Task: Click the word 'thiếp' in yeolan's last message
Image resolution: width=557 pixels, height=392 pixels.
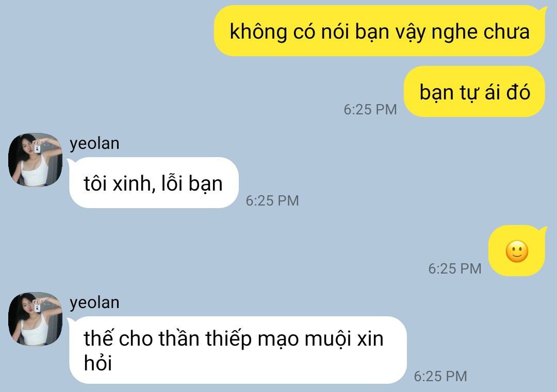Action: point(228,339)
